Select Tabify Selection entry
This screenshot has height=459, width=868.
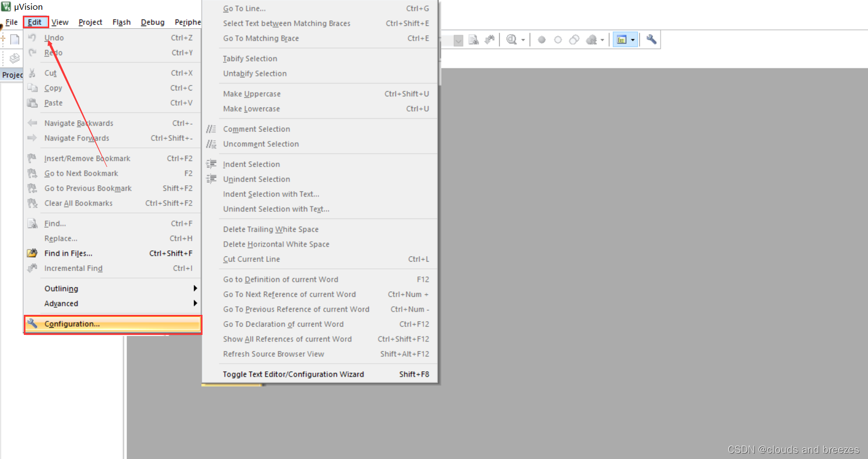[x=320, y=59]
